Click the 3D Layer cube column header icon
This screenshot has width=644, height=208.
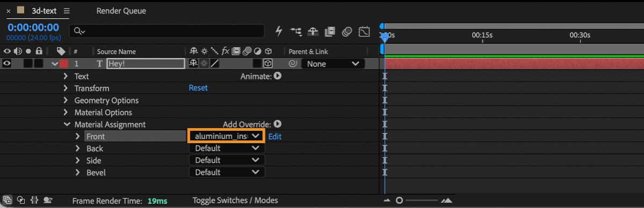point(268,51)
